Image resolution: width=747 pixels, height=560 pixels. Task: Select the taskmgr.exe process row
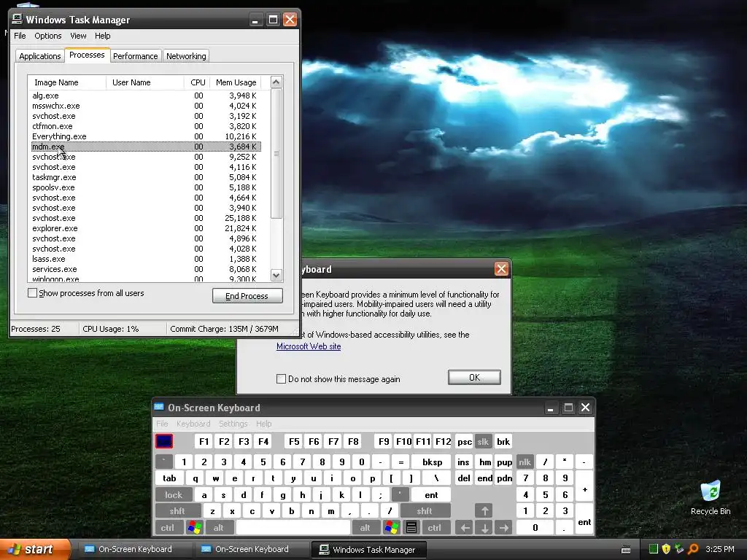click(146, 177)
